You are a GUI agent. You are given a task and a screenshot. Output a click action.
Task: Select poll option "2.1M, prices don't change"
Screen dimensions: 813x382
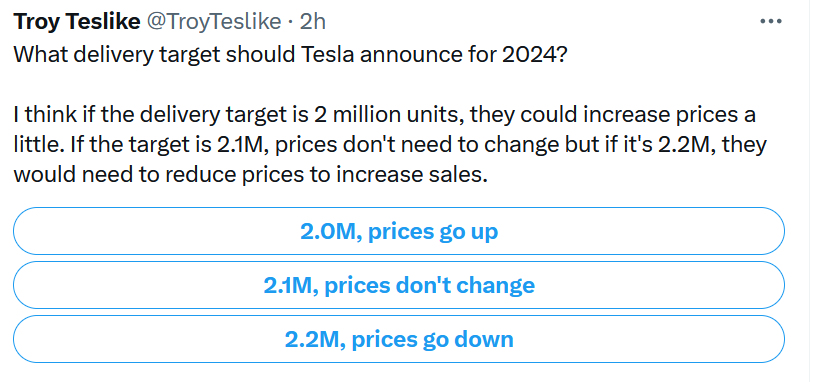(x=399, y=285)
